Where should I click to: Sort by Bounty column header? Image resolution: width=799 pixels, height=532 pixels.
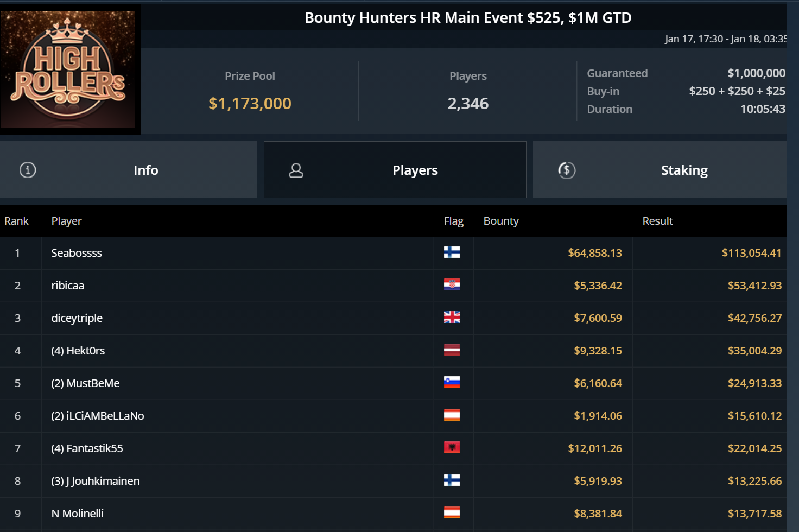coord(501,221)
